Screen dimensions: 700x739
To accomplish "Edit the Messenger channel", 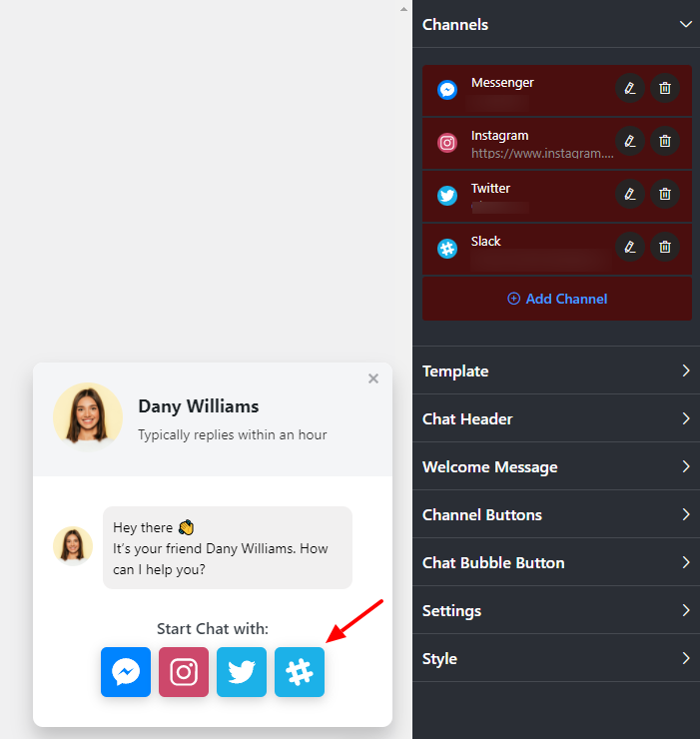I will point(630,88).
